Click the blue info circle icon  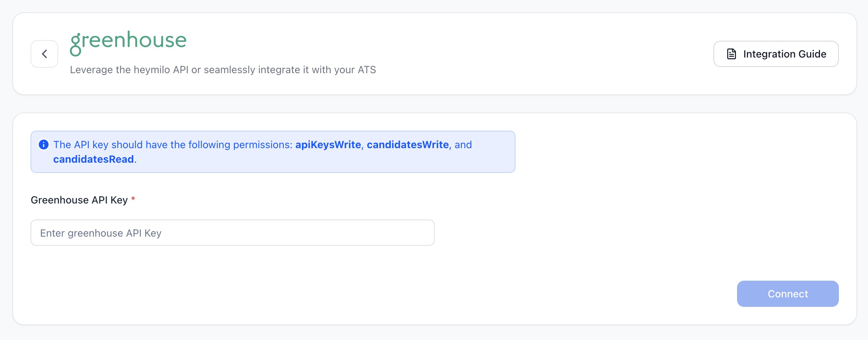click(44, 145)
